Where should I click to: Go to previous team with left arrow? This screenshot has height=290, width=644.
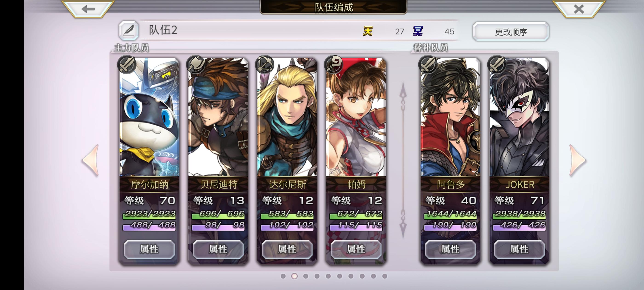90,160
